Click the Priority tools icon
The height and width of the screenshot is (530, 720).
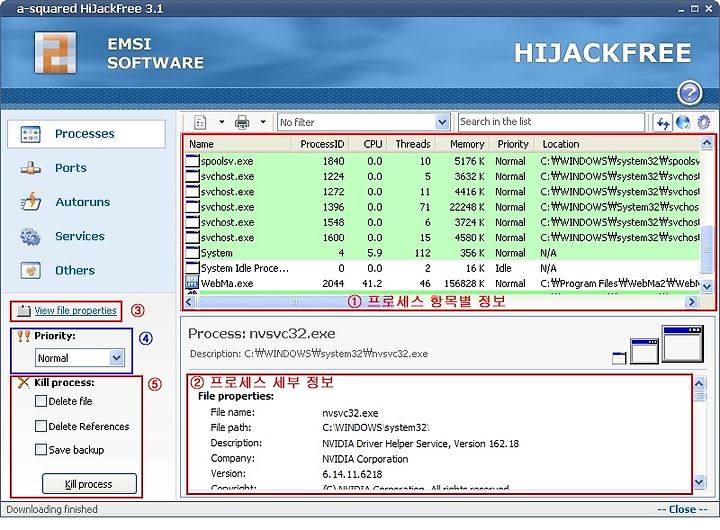coord(23,336)
